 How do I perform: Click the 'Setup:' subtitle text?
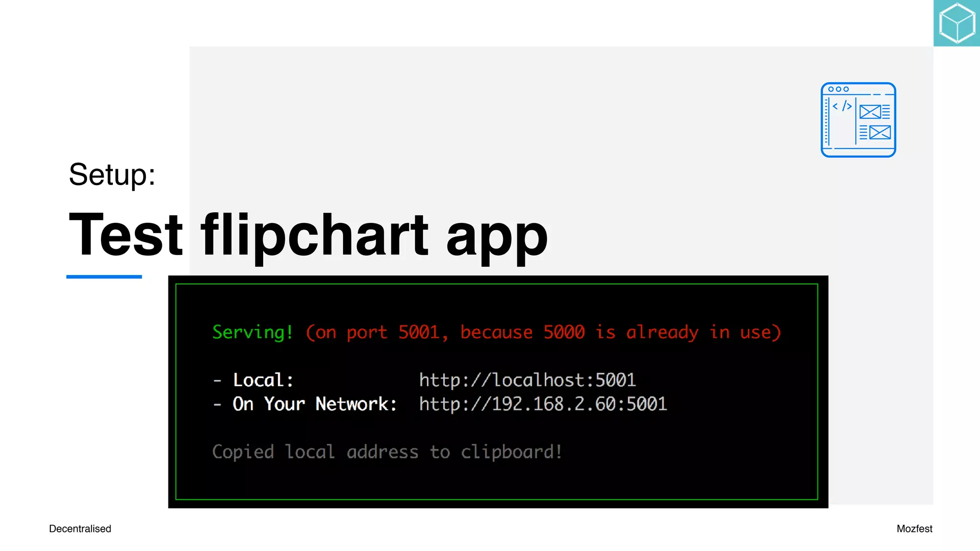(x=112, y=175)
